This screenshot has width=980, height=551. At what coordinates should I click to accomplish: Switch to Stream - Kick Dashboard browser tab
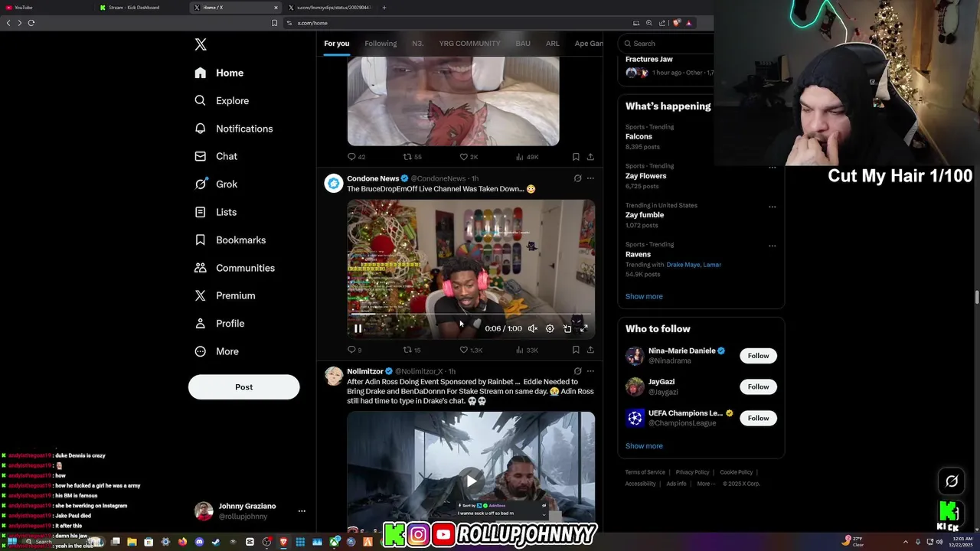(x=138, y=8)
